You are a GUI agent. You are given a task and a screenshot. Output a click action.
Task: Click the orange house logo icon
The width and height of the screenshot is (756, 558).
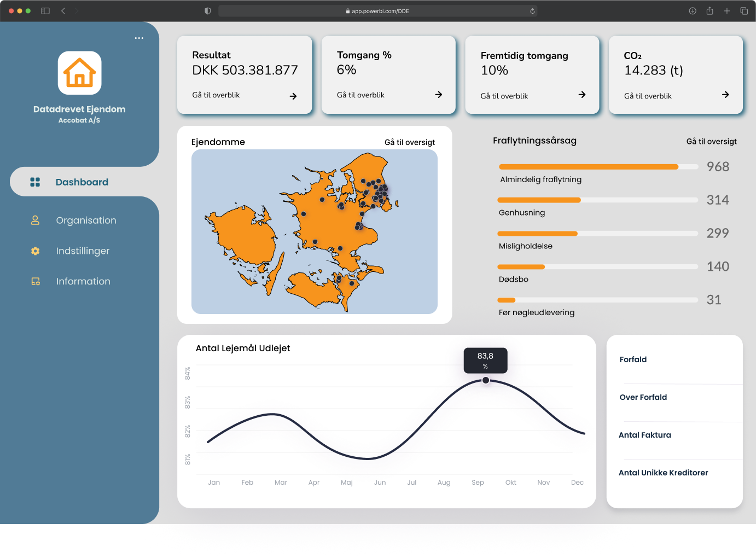coord(80,73)
